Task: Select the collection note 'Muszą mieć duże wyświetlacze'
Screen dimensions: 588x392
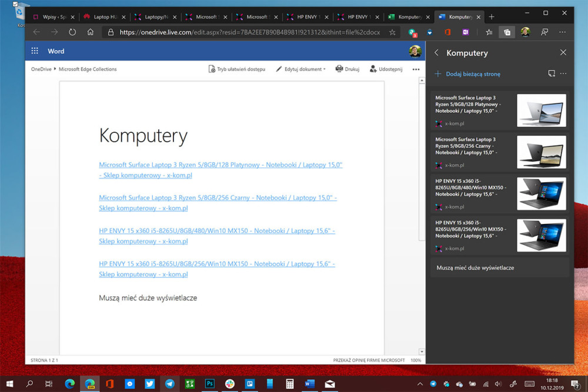Action: 499,267
